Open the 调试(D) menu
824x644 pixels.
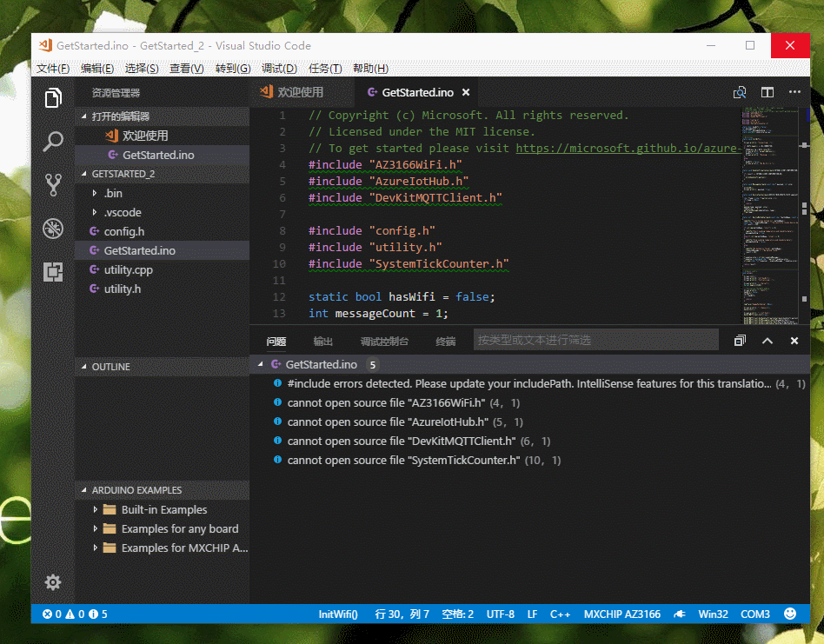(x=279, y=68)
